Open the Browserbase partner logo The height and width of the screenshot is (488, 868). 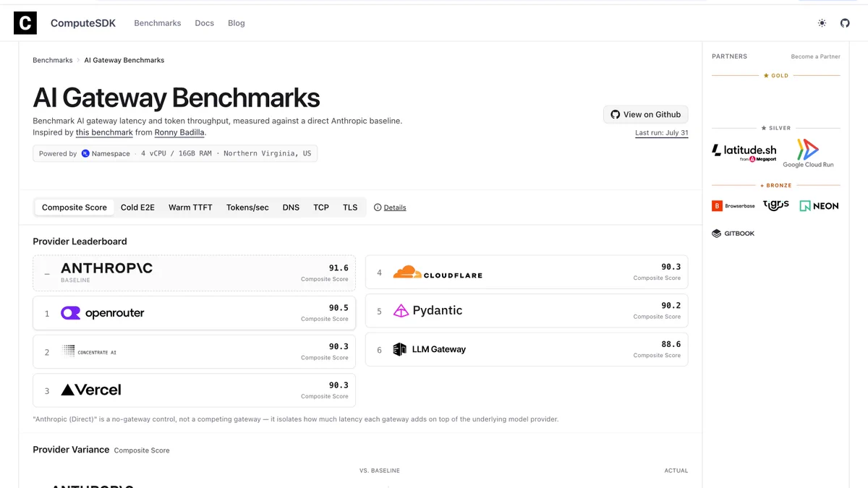pos(733,206)
